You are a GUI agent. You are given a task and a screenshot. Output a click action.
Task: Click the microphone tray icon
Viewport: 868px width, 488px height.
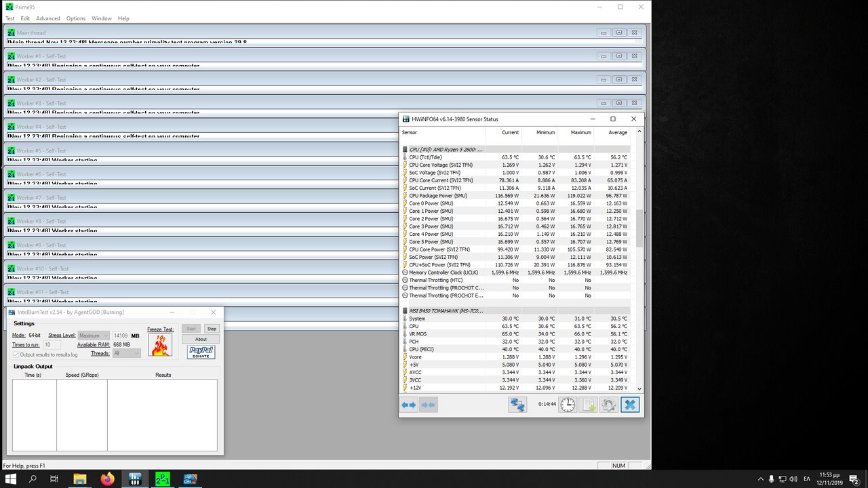(x=771, y=479)
